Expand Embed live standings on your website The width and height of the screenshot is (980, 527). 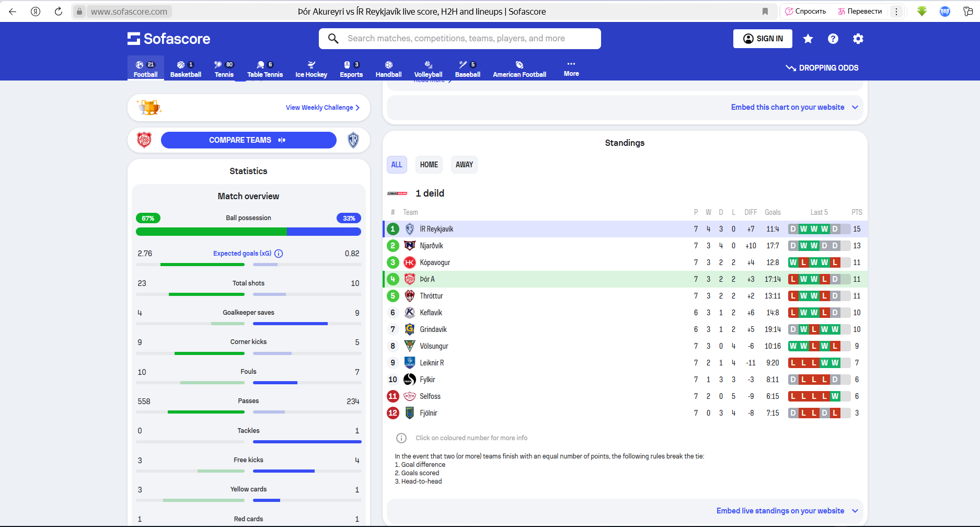tap(787, 511)
